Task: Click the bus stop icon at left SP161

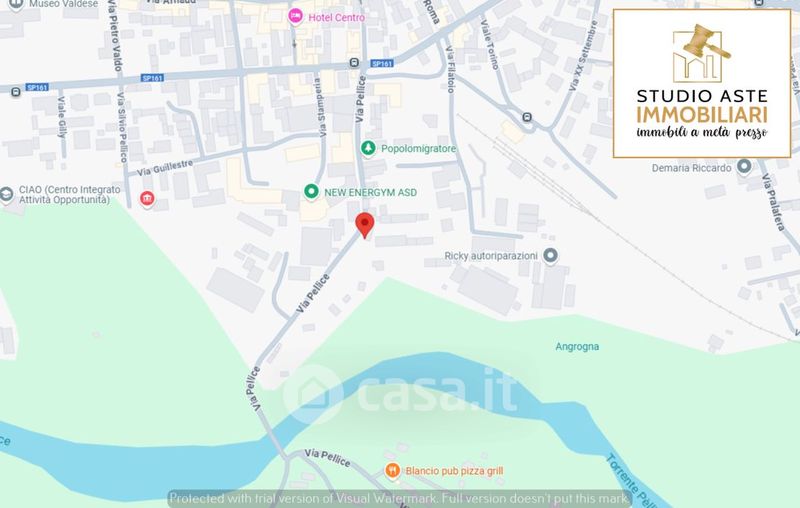Action: click(16, 92)
